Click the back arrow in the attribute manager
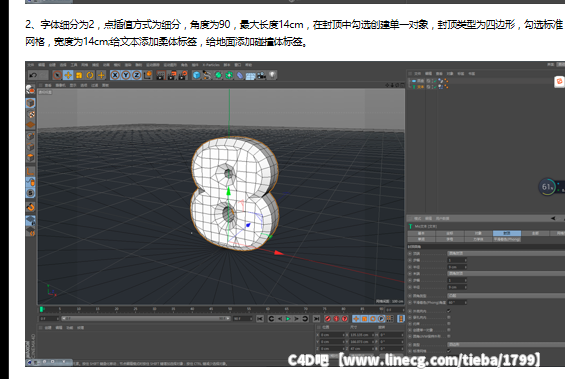The image size is (574, 379). [x=553, y=218]
